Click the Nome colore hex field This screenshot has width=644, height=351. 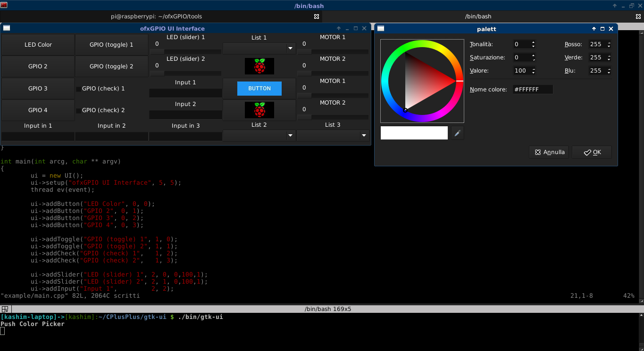[533, 90]
